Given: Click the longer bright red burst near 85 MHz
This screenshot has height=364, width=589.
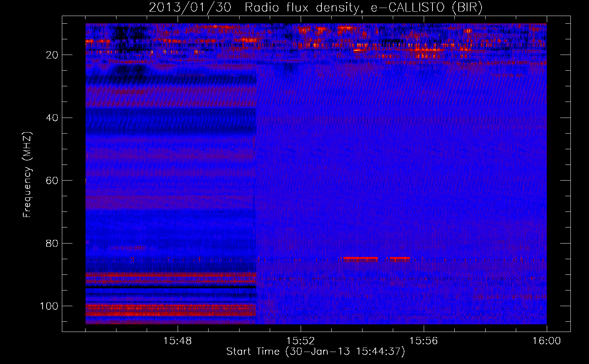Looking at the screenshot, I should (x=360, y=258).
